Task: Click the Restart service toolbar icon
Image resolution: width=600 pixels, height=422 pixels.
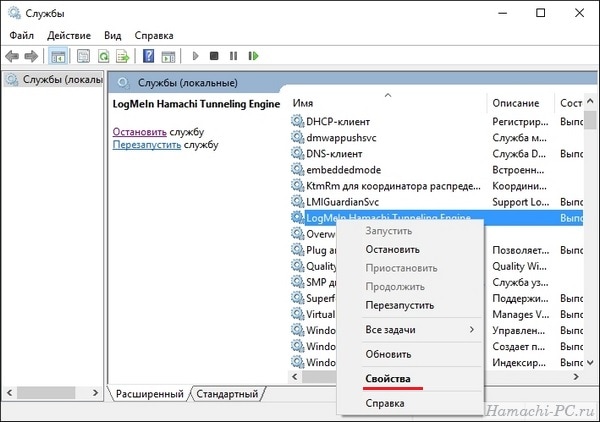Action: 253,56
